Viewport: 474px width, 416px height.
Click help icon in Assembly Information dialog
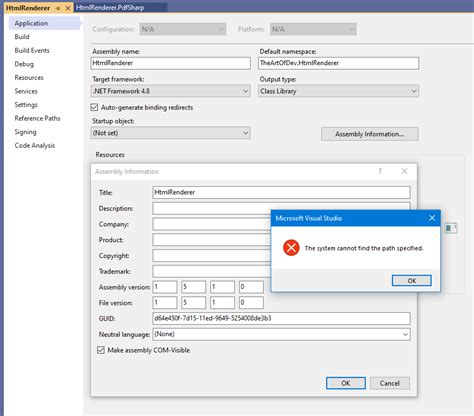380,171
